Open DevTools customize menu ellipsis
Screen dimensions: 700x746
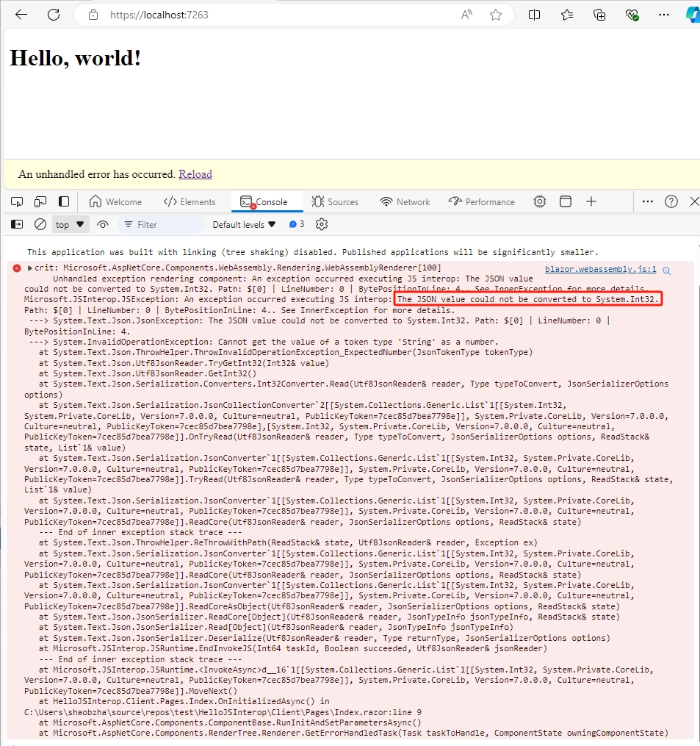648,201
